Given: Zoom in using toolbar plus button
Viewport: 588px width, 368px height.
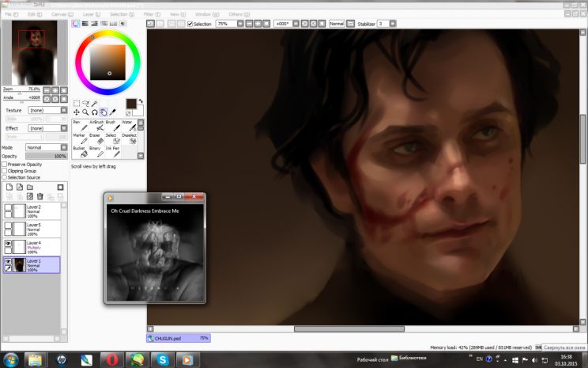Looking at the screenshot, I should pyautogui.click(x=258, y=24).
